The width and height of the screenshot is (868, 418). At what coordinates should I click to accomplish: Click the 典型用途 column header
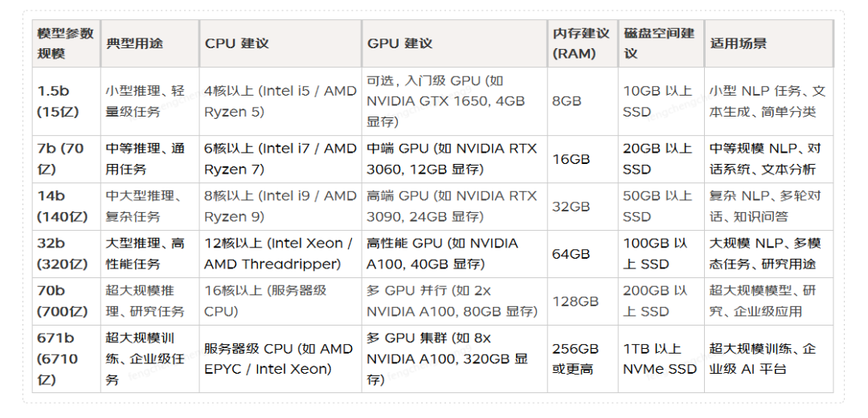[x=133, y=43]
